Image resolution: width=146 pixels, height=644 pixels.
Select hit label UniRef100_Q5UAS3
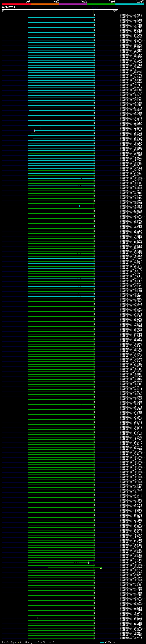pos(131,422)
